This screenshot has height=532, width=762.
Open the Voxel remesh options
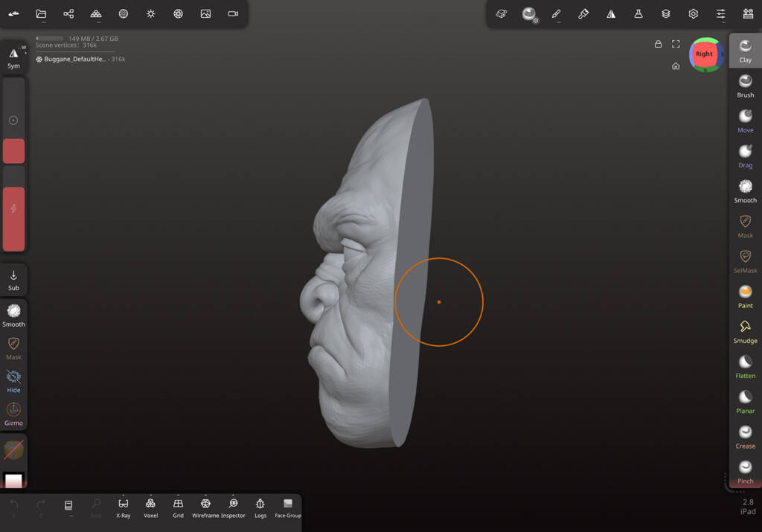coord(150,507)
